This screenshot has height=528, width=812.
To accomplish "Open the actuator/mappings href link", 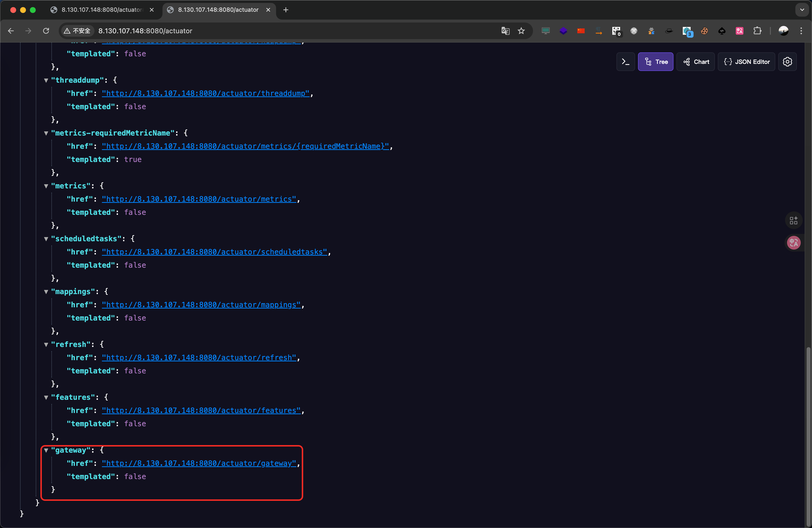I will (x=201, y=305).
